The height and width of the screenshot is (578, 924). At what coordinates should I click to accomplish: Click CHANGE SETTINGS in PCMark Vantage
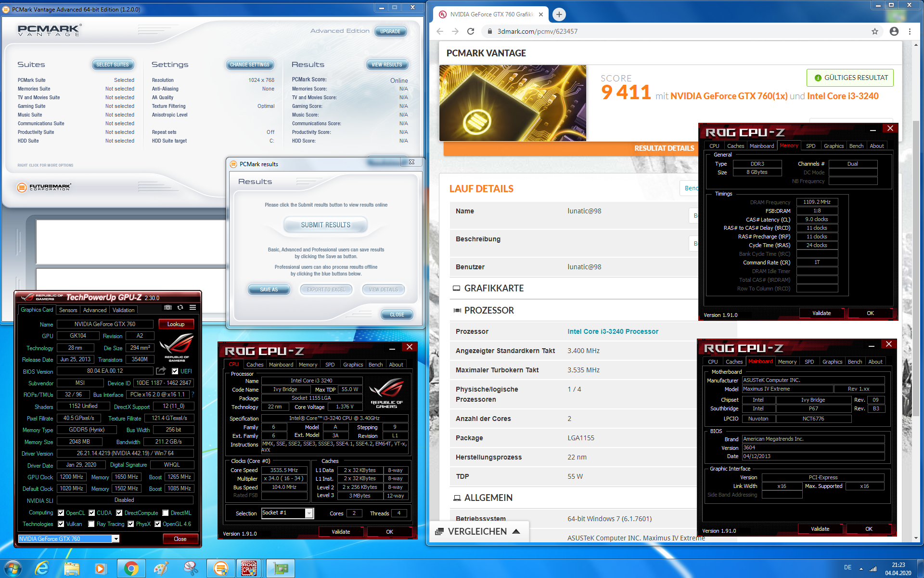pos(250,65)
